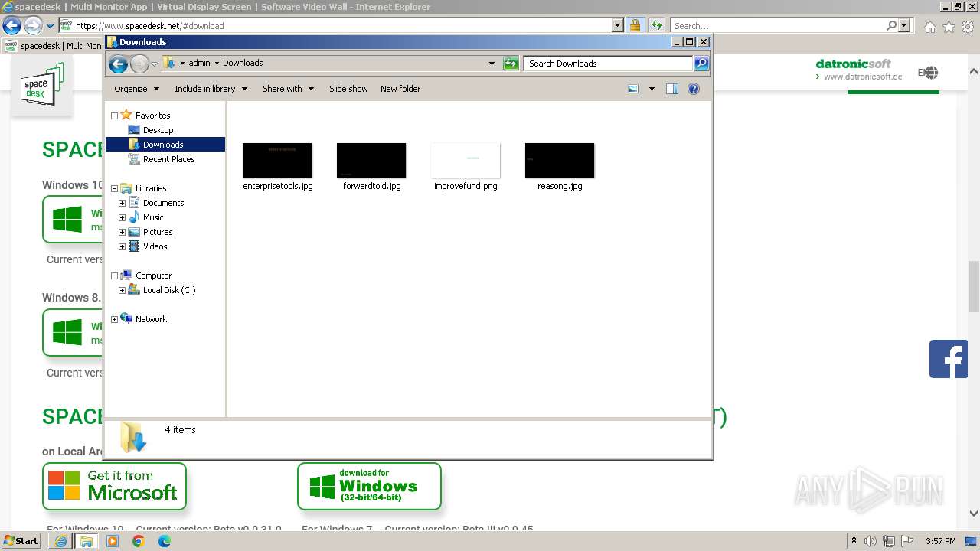Expand the Documents library node
The width and height of the screenshot is (980, 551).
[122, 203]
